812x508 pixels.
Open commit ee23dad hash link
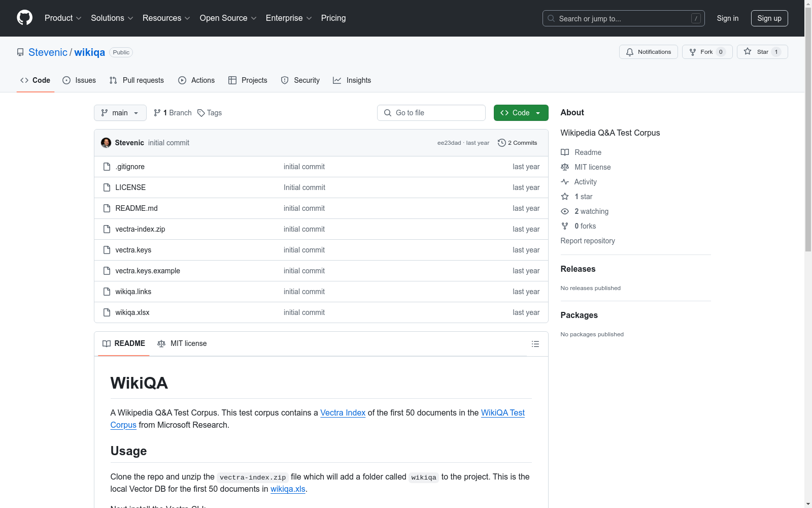click(x=449, y=143)
